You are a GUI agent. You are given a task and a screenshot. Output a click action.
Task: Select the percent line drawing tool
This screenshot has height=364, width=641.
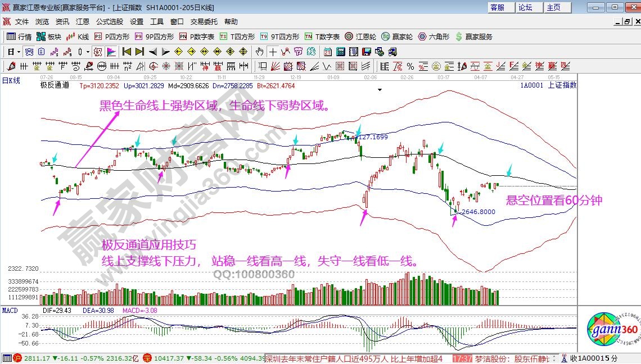[410, 66]
